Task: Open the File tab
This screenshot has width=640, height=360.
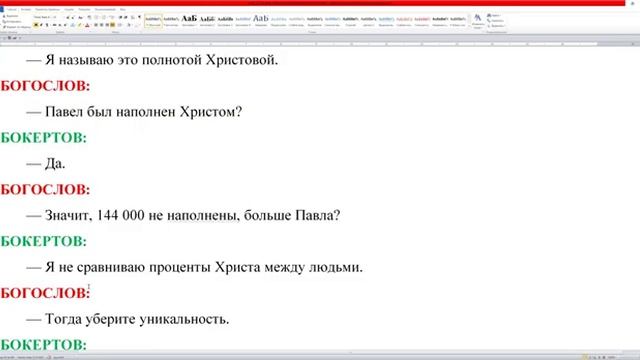Action: click(x=2, y=9)
